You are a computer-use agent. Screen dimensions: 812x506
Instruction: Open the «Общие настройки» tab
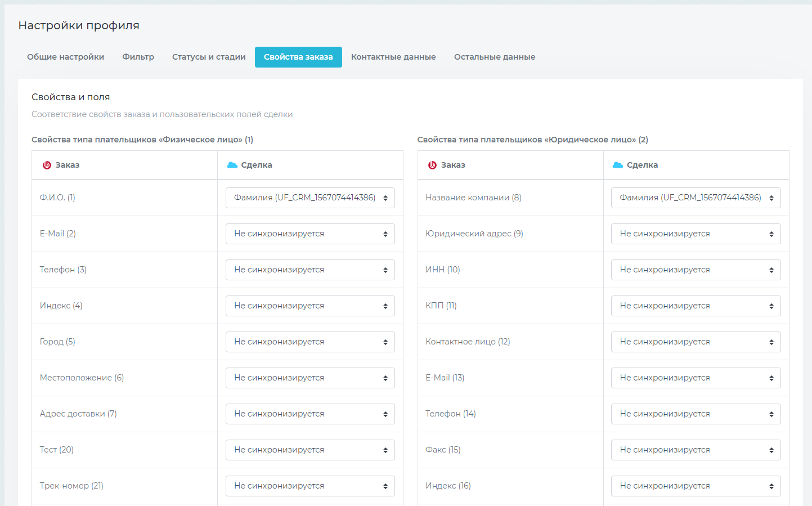coord(65,57)
